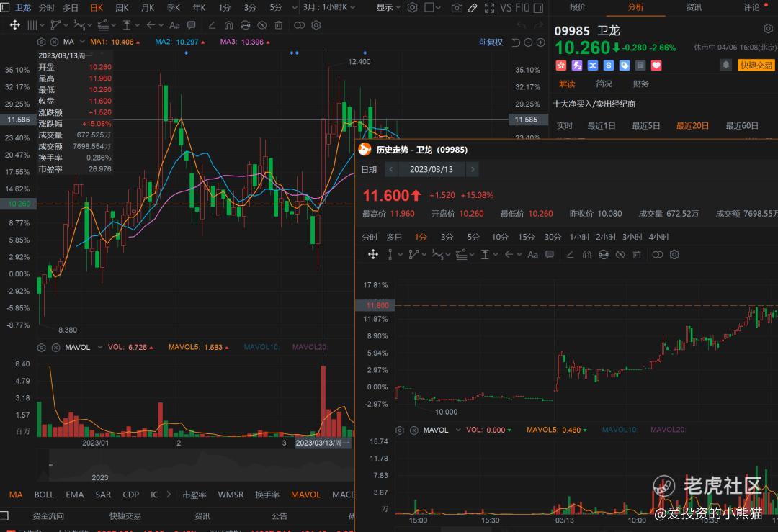The image size is (778, 532).
Task: Lock drawings with the lock icon in main toolbar
Action: [245, 24]
